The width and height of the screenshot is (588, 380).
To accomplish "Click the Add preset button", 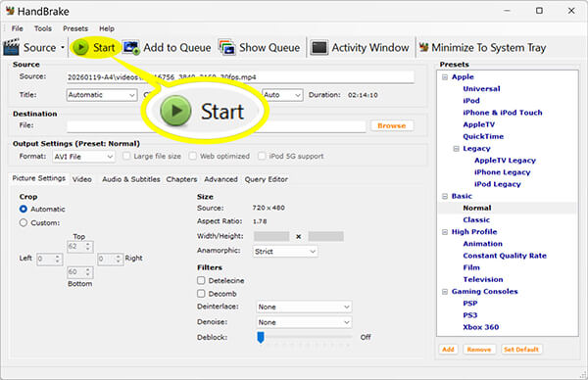I will click(x=448, y=350).
